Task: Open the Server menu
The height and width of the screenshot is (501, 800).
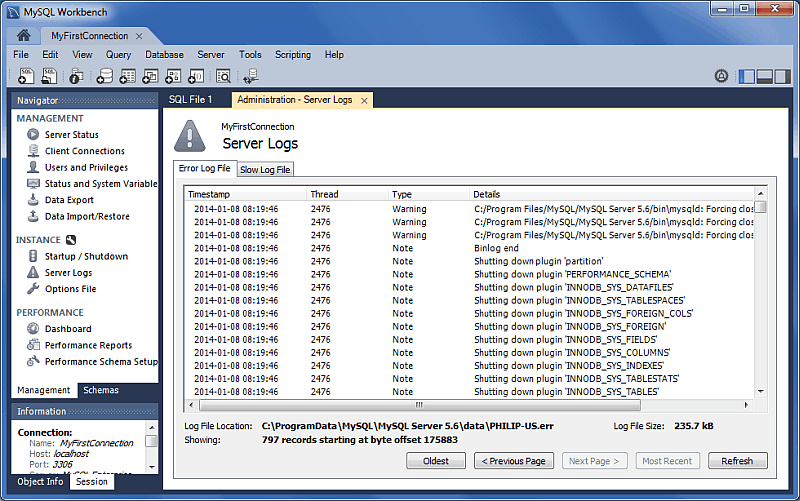Action: point(211,55)
